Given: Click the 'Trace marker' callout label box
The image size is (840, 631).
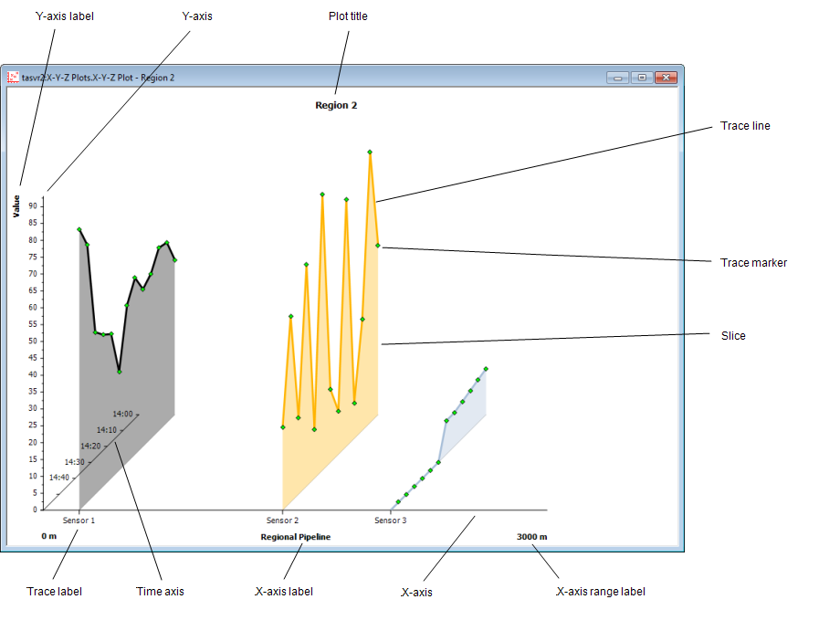Looking at the screenshot, I should click(775, 273).
